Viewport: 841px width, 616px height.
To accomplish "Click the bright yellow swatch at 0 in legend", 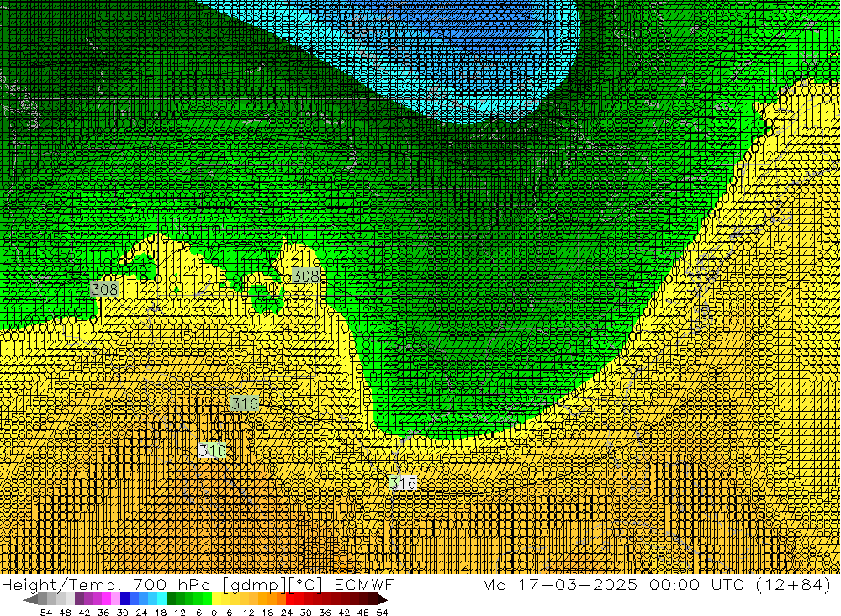I will point(217,599).
